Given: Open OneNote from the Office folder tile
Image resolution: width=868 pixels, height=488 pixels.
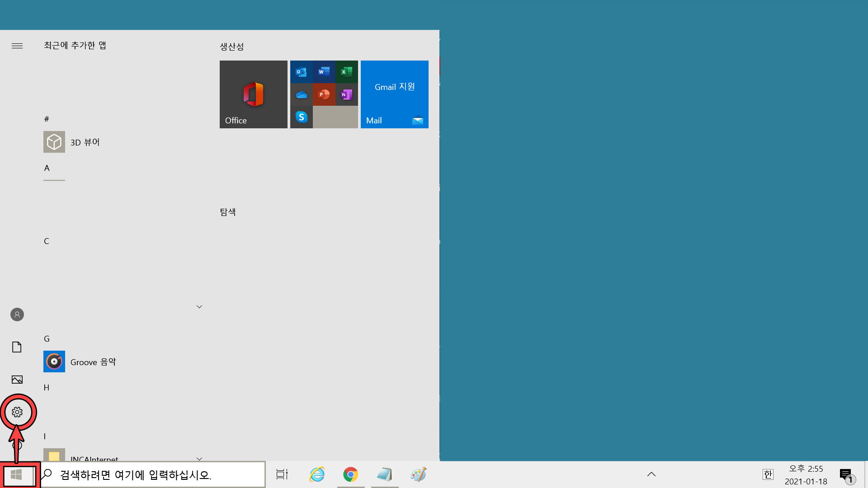Looking at the screenshot, I should pos(346,94).
